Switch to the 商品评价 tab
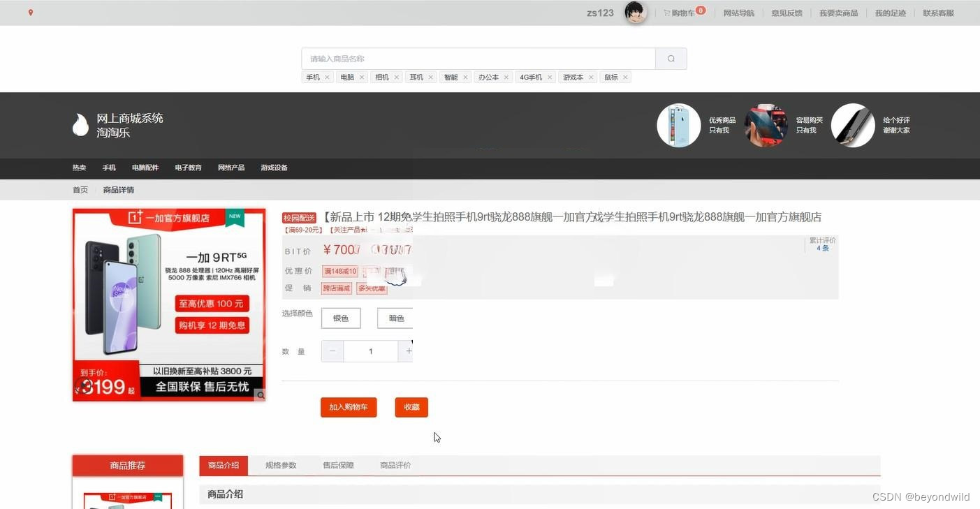Viewport: 980px width, 509px height. [x=395, y=466]
